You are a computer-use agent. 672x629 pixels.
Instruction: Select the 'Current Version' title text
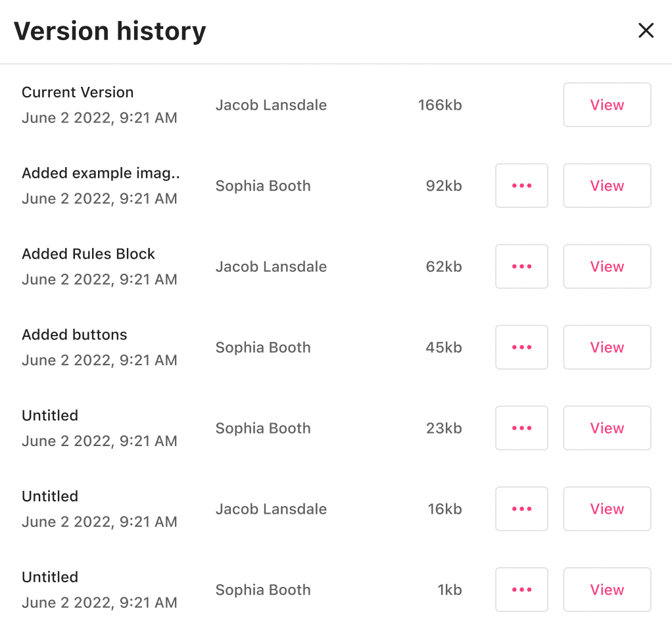[78, 92]
